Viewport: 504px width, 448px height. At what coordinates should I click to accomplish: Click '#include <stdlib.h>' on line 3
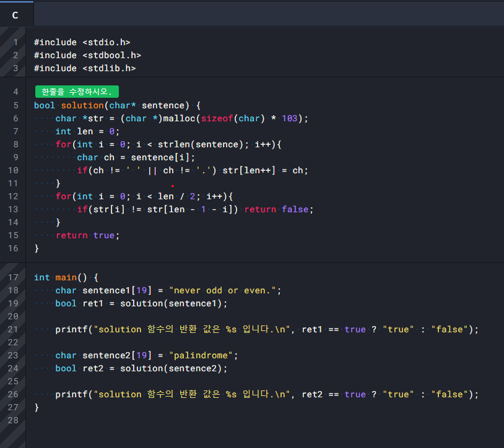tap(85, 68)
